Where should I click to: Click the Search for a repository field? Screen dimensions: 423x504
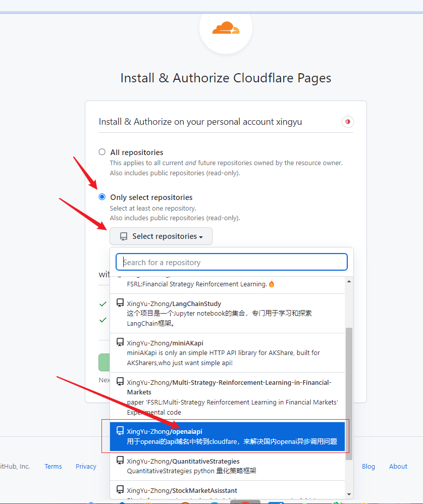coord(232,262)
